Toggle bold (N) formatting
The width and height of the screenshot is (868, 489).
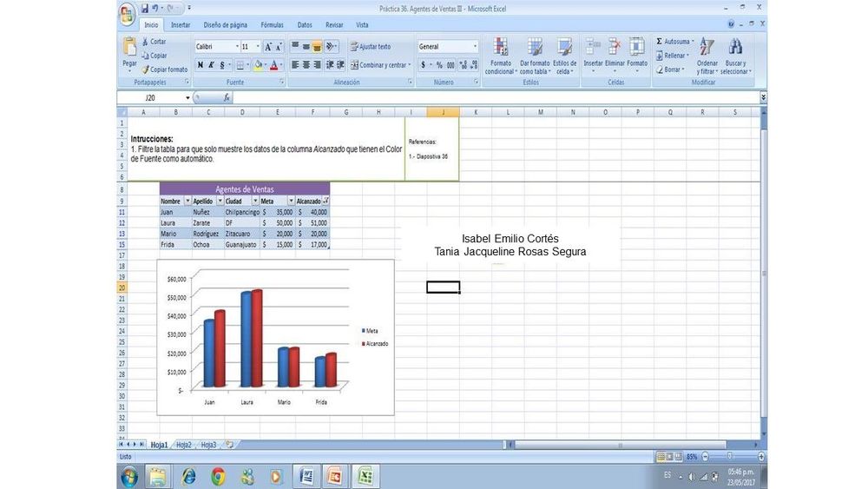point(201,65)
